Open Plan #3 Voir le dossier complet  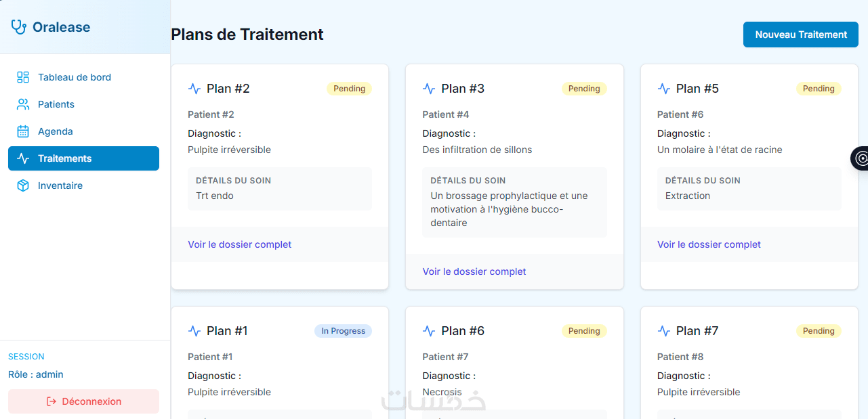click(x=474, y=271)
